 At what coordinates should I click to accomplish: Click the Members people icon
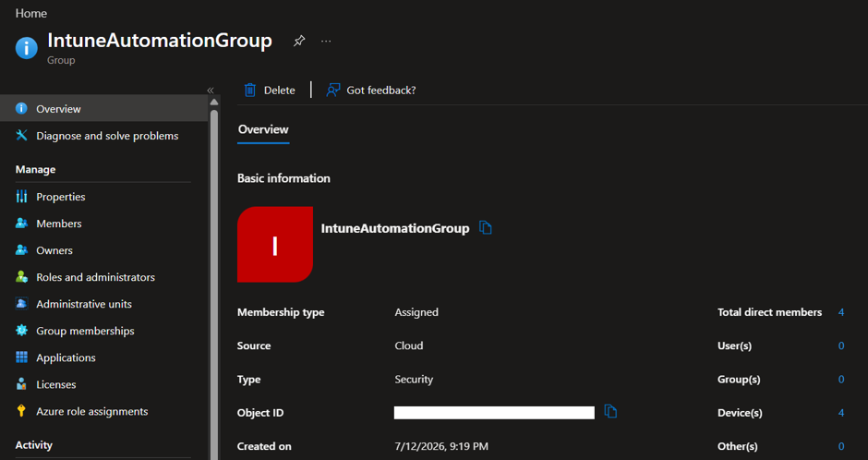coord(21,224)
